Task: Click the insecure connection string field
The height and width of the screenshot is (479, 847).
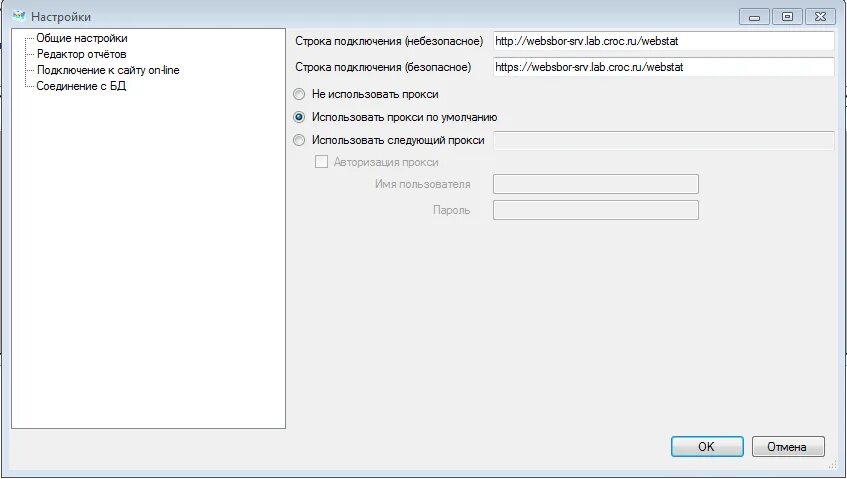Action: (x=664, y=41)
